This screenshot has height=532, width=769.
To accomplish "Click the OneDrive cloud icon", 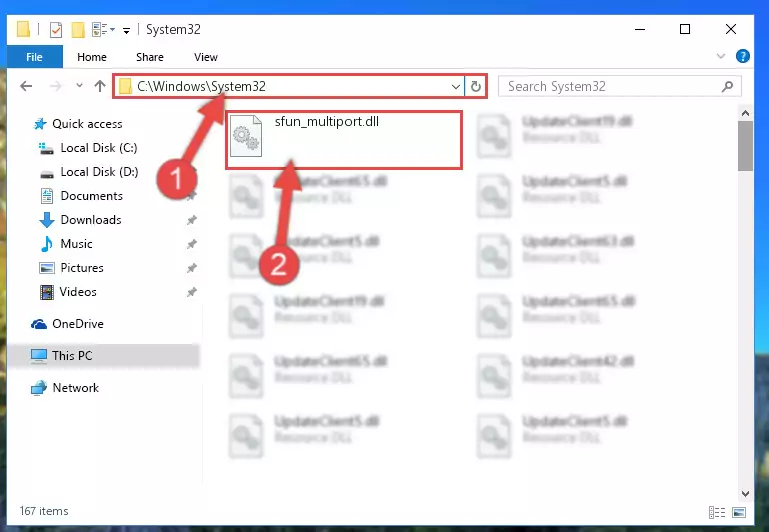I will pyautogui.click(x=39, y=324).
